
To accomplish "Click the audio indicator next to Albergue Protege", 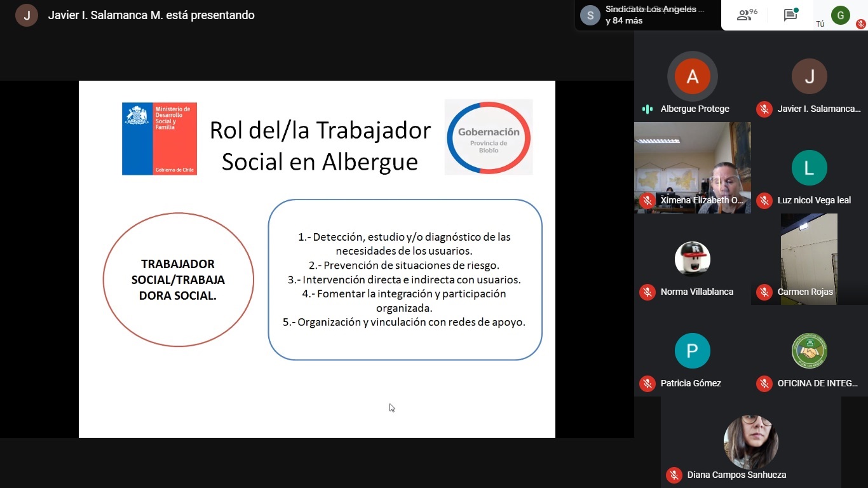I will pyautogui.click(x=648, y=109).
